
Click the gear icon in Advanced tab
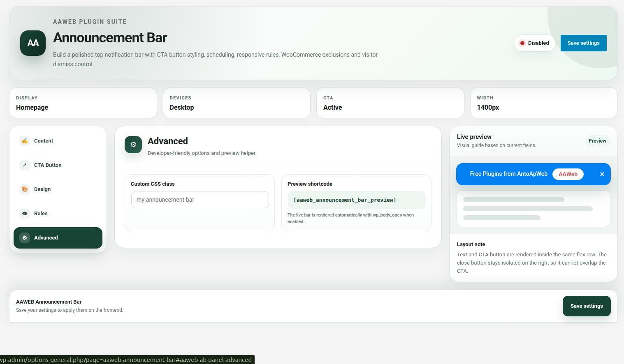tap(25, 238)
